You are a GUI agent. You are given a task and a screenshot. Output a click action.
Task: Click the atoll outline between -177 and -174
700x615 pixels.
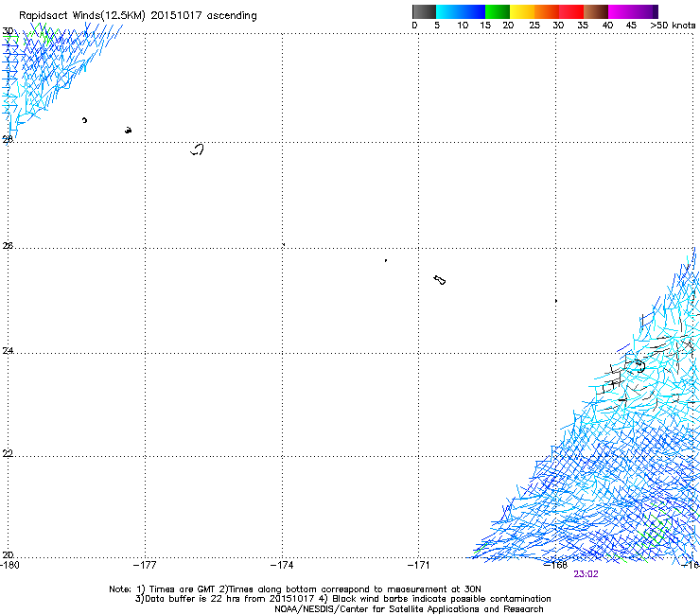click(198, 149)
